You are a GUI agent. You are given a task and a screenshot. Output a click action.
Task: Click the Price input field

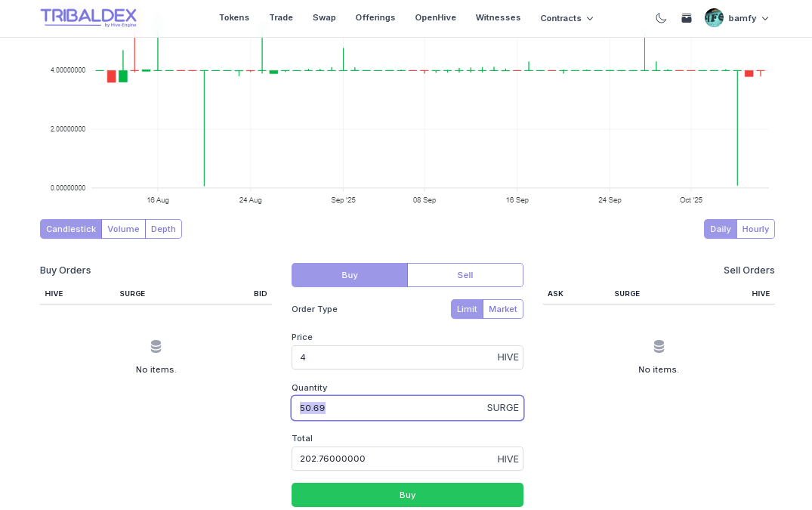pos(393,357)
